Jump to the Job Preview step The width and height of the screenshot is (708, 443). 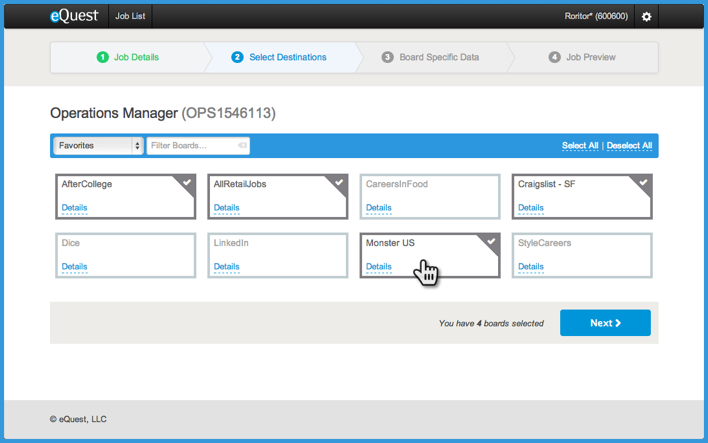point(582,57)
